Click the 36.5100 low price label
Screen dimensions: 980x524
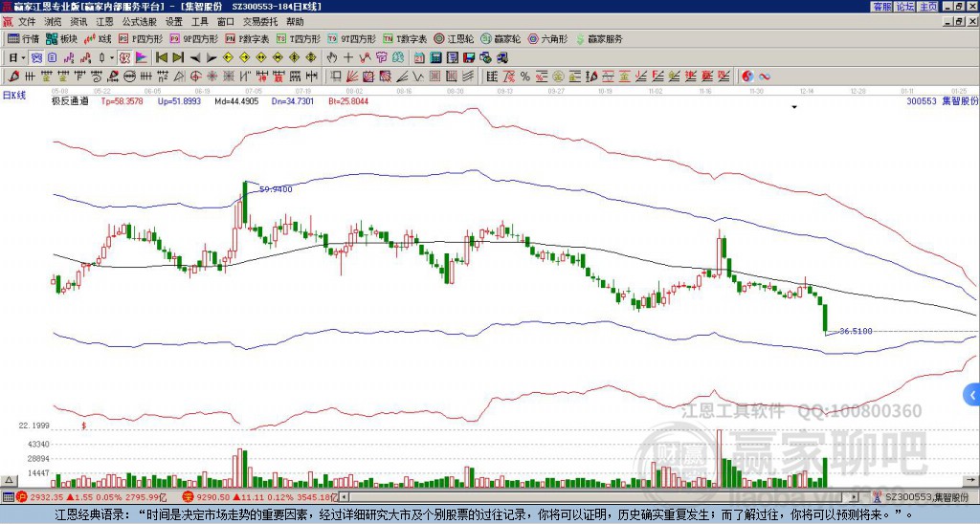(856, 331)
